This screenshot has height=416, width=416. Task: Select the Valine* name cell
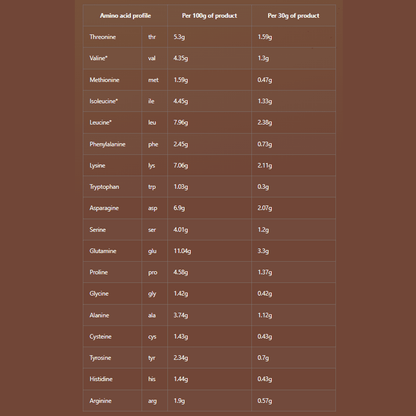click(112, 58)
